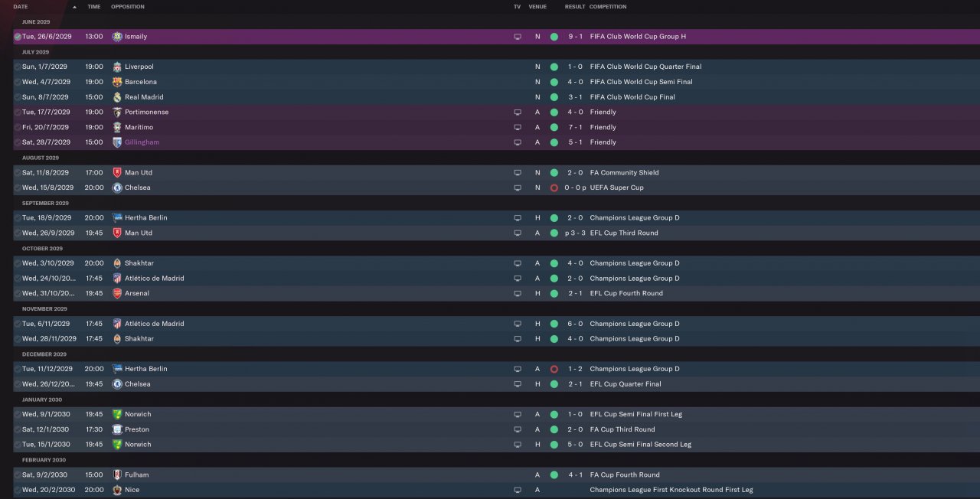Screen dimensions: 980x499
Task: Open the Atlético de Madrid link on 6/11/2029
Action: point(154,324)
